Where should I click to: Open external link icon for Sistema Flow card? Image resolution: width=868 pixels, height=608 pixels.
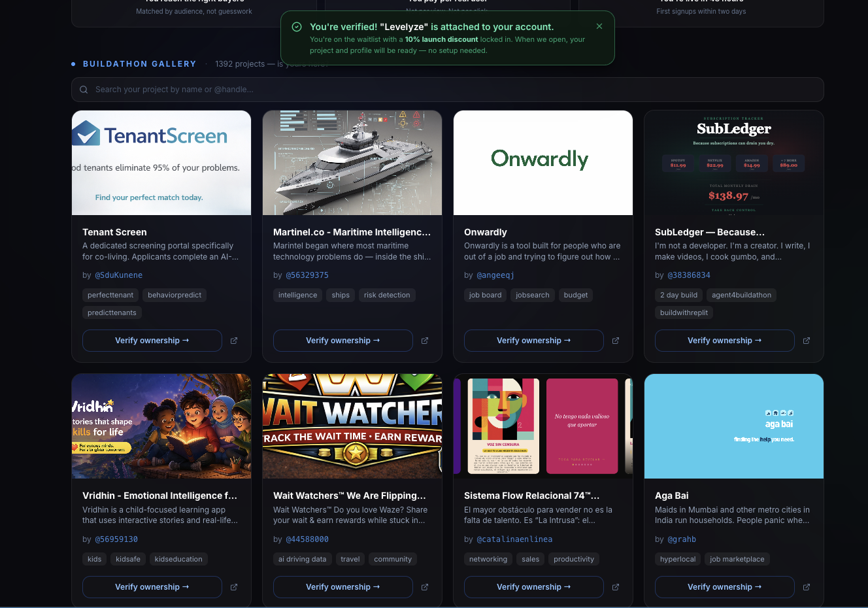click(x=616, y=587)
